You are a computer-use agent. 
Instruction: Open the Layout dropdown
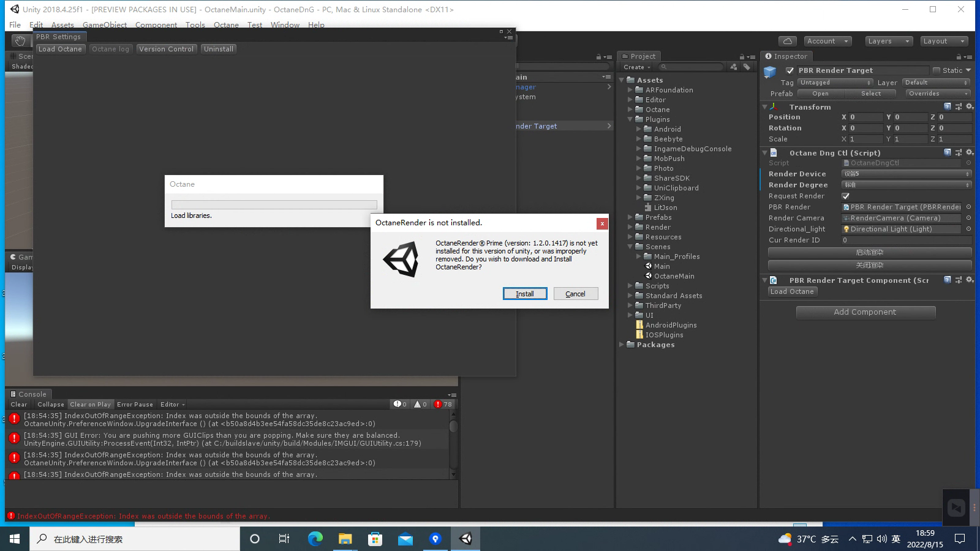tap(945, 41)
